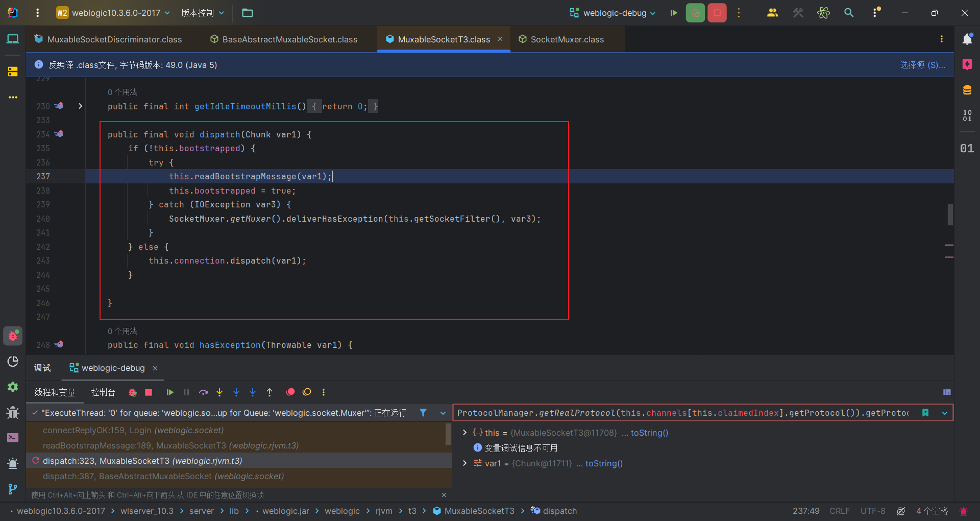The height and width of the screenshot is (521, 980).
Task: Expand the thread selector dropdown chevron
Action: [443, 413]
